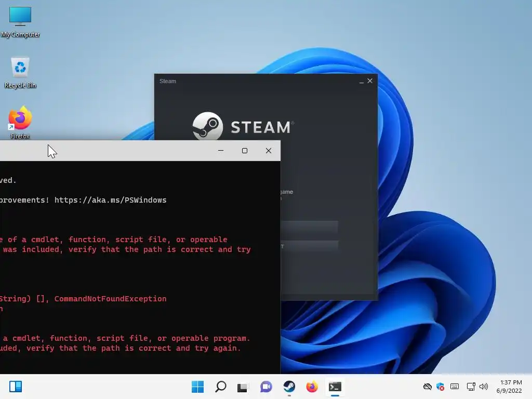This screenshot has width=532, height=399.
Task: Close the PowerShell terminal window
Action: tap(269, 151)
